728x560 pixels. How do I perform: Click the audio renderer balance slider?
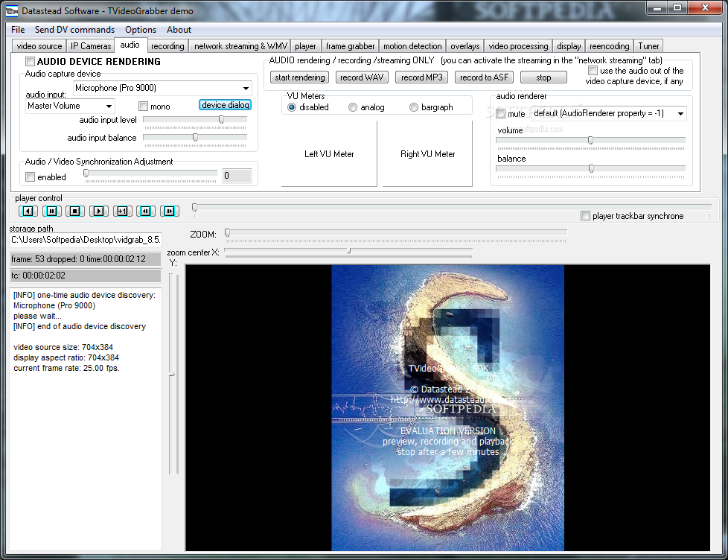590,168
